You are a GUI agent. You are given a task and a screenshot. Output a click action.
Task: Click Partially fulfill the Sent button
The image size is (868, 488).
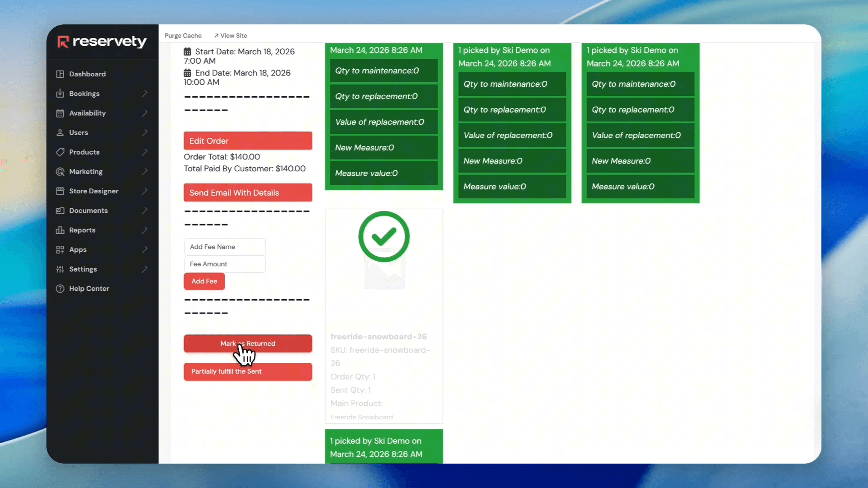click(x=248, y=371)
